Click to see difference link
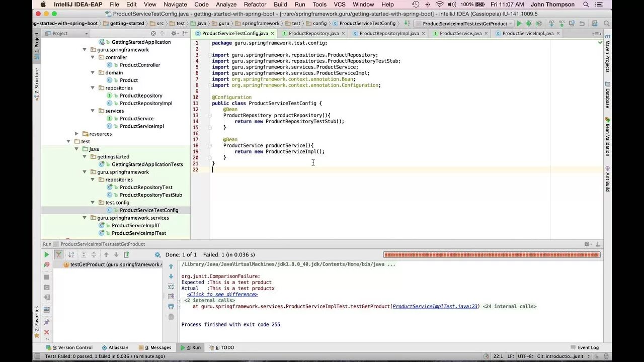Image resolution: width=644 pixels, height=362 pixels. coord(222,294)
